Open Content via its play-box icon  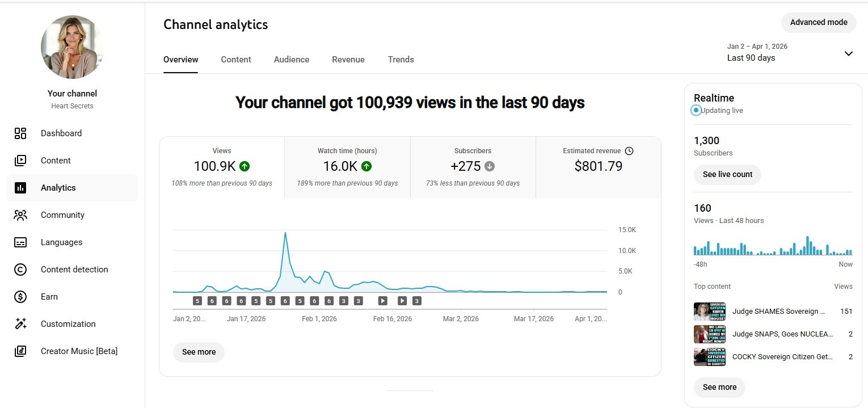[20, 161]
